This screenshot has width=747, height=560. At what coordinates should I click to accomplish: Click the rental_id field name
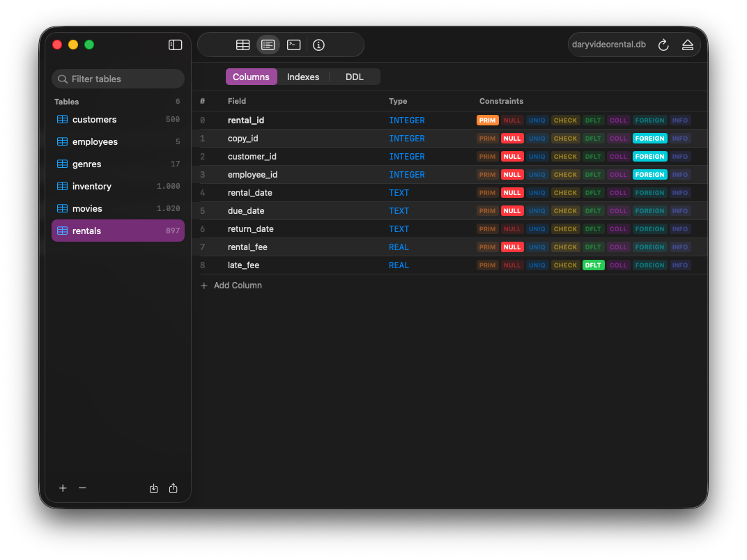tap(246, 120)
